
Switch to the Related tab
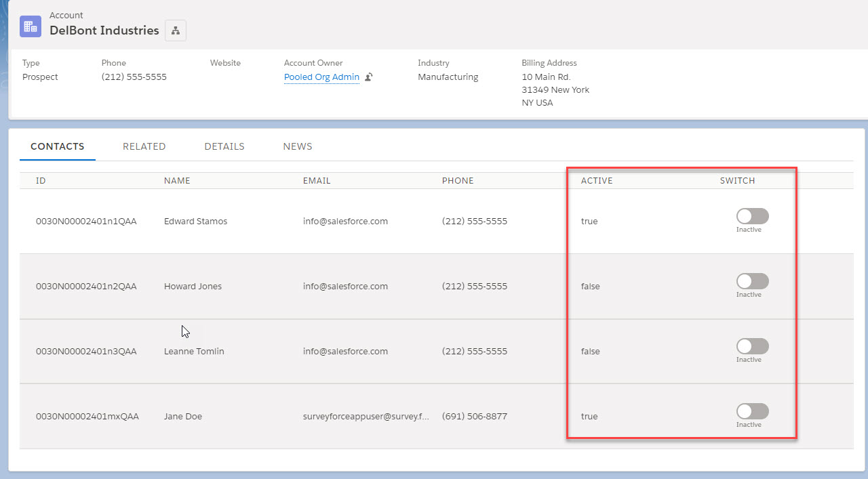[x=144, y=146]
